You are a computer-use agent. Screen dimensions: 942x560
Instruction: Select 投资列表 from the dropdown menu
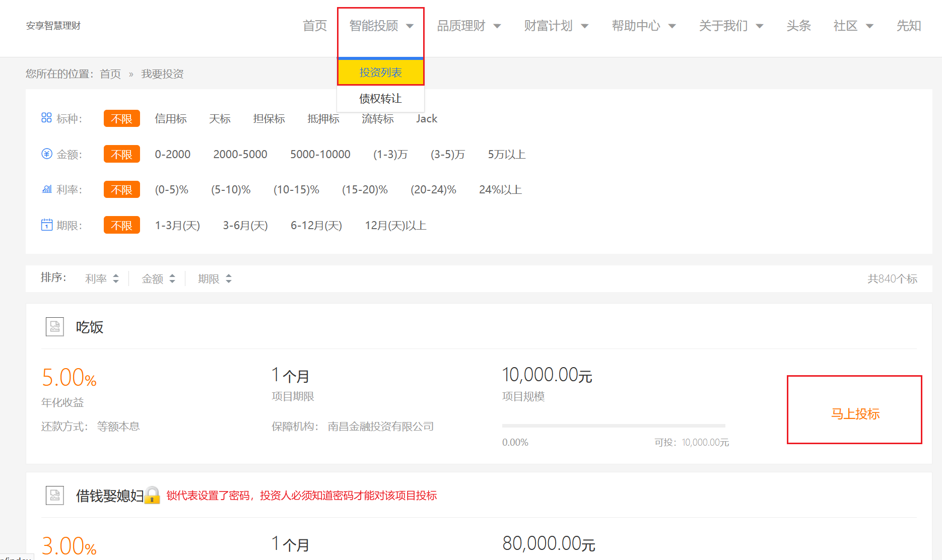point(380,73)
